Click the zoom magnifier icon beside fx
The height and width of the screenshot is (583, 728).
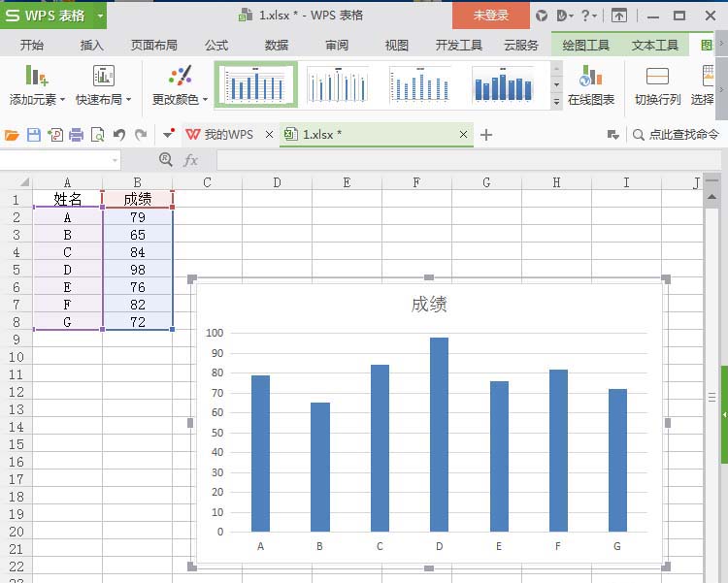pos(166,160)
